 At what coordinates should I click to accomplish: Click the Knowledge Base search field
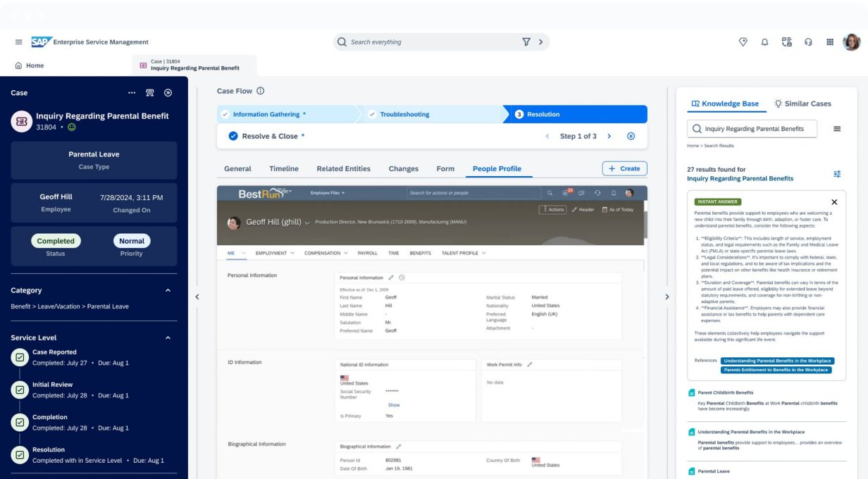pos(751,129)
